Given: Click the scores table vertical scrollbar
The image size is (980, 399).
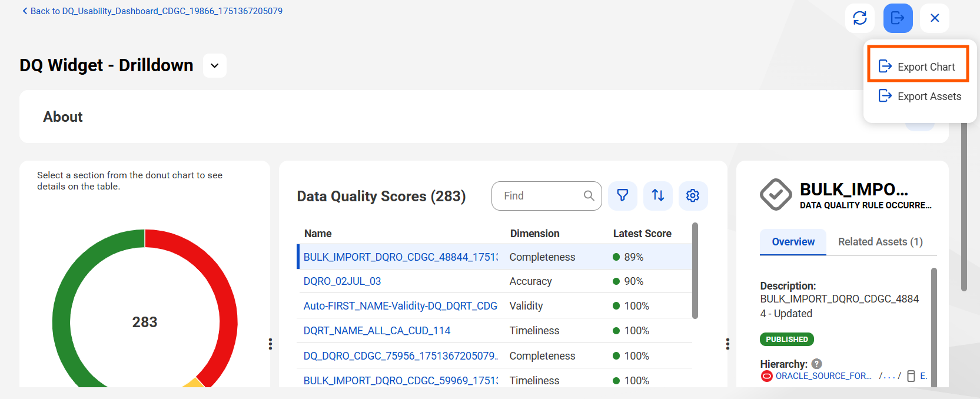Looking at the screenshot, I should coord(695,271).
